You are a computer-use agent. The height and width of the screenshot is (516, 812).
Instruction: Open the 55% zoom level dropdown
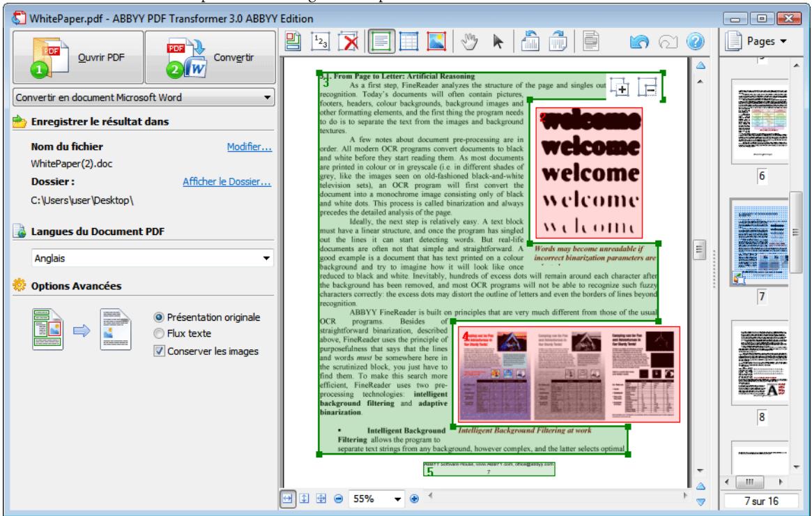point(376,499)
